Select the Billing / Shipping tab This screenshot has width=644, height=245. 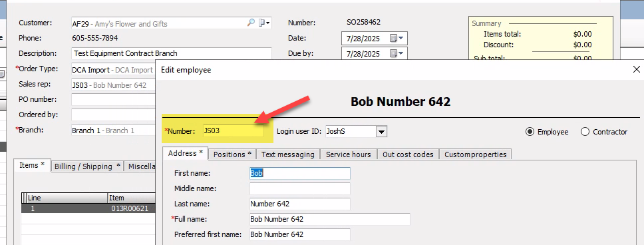coord(87,166)
